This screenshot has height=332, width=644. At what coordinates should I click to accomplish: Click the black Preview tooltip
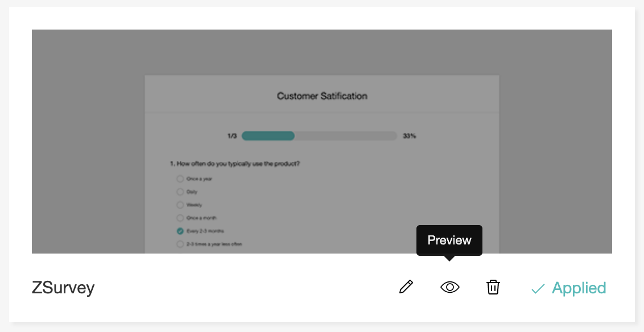[449, 240]
